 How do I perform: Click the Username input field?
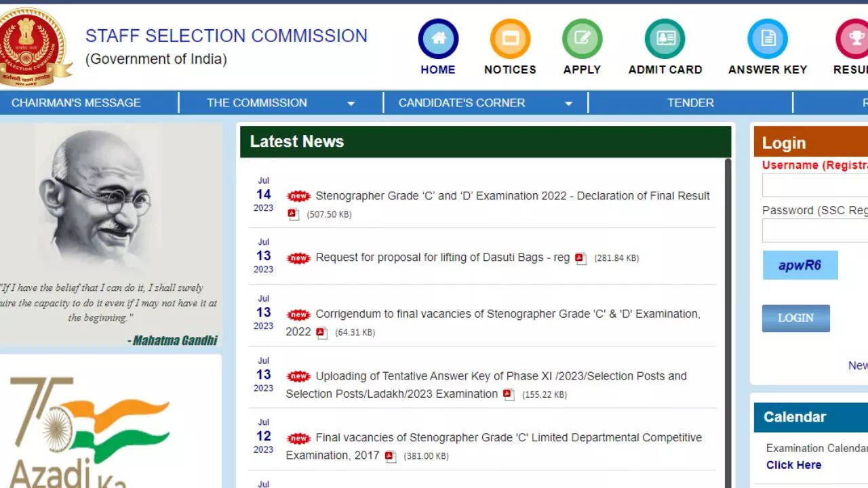pos(815,185)
